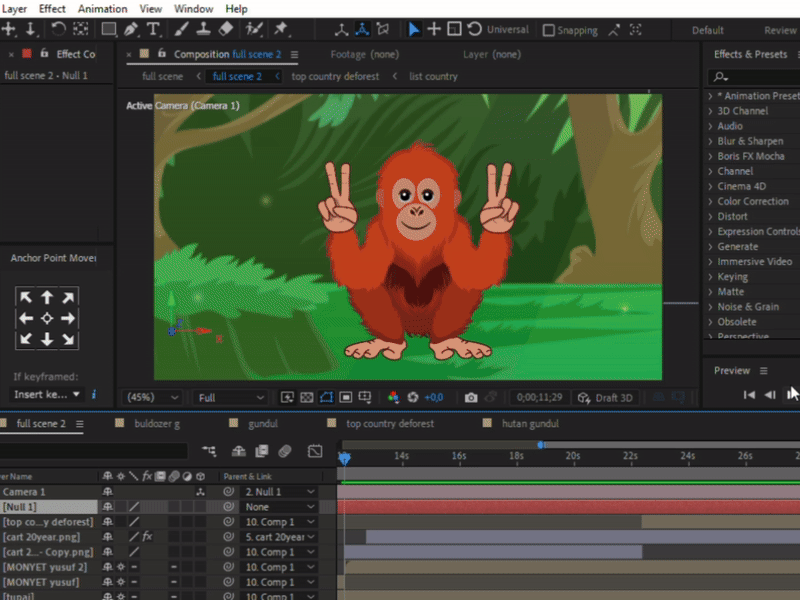
Task: Expand the Color Correction category
Action: 710,202
